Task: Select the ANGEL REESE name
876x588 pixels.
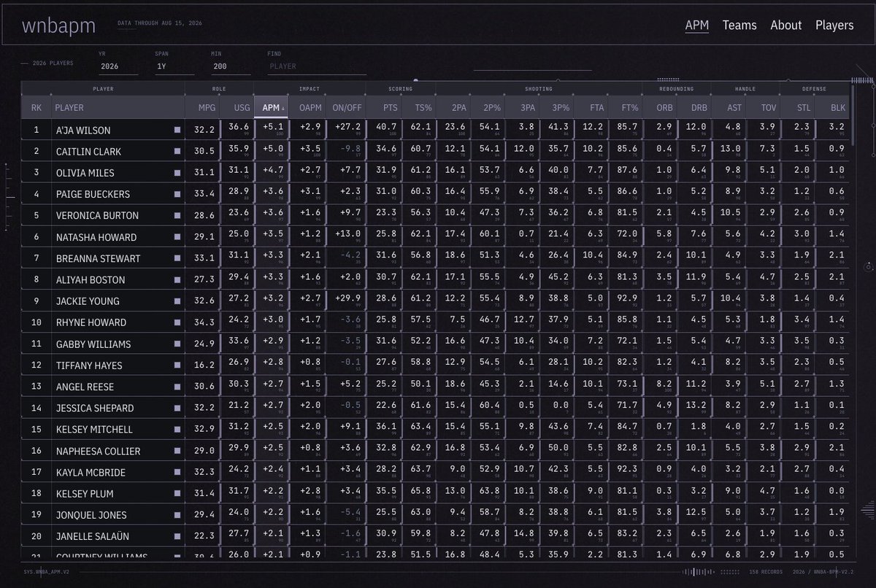Action: pos(85,387)
